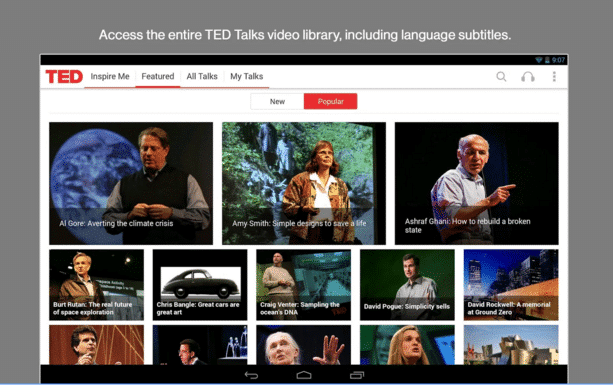Switch to the Featured tab
The image size is (613, 385).
coord(158,76)
